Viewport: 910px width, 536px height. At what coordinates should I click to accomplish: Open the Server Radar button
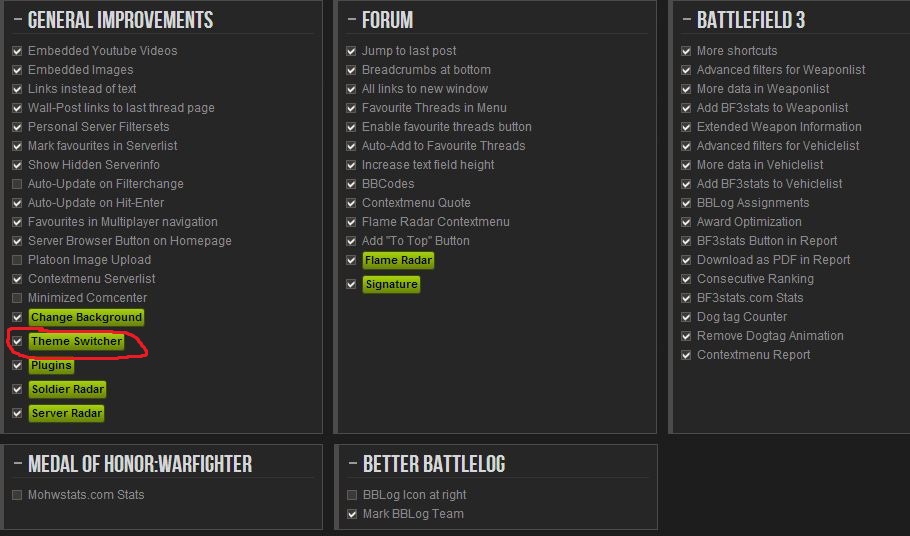[x=66, y=414]
